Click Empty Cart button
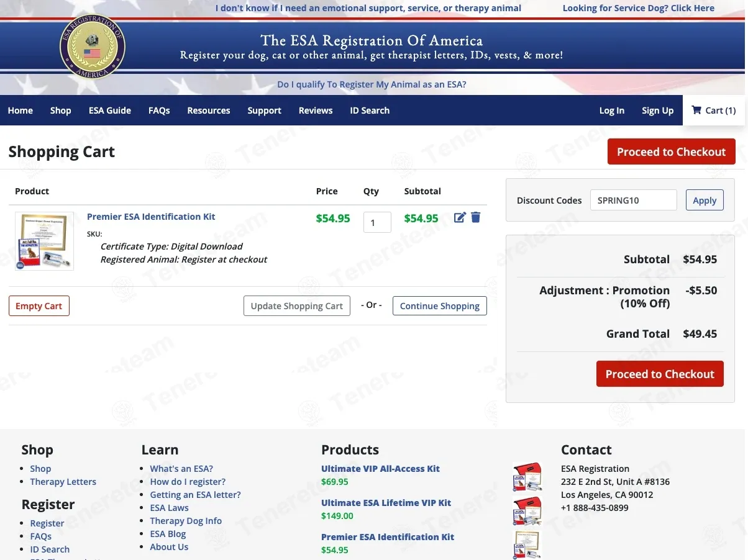 39,306
